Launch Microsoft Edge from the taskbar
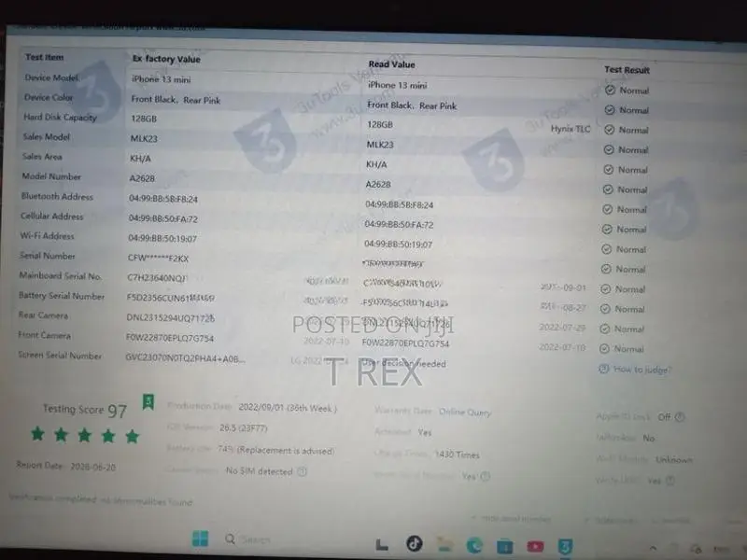This screenshot has height=560, width=747. point(474,546)
